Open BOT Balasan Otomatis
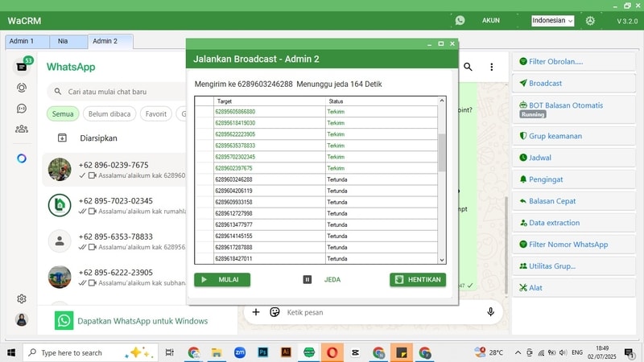Image resolution: width=644 pixels, height=362 pixels. [574, 109]
